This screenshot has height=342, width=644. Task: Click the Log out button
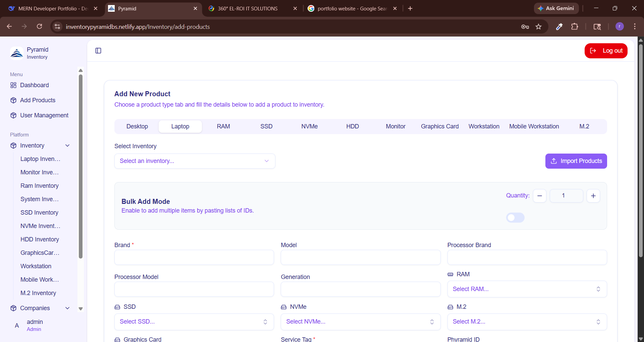(606, 51)
